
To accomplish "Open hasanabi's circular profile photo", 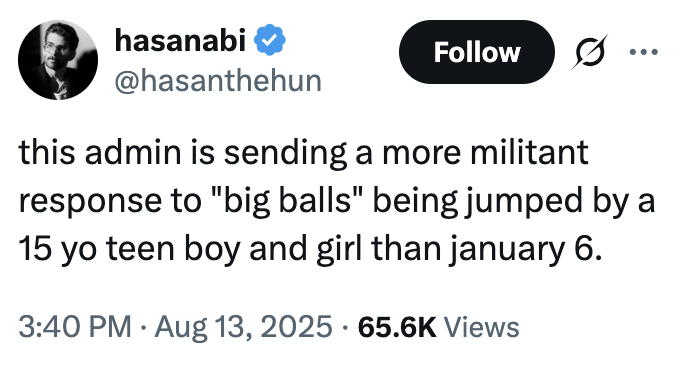I will point(58,60).
